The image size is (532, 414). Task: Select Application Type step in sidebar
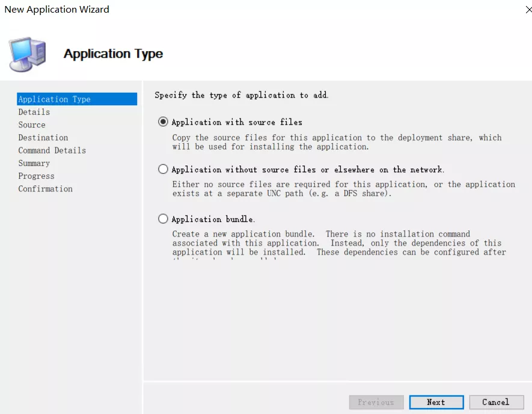(x=54, y=99)
